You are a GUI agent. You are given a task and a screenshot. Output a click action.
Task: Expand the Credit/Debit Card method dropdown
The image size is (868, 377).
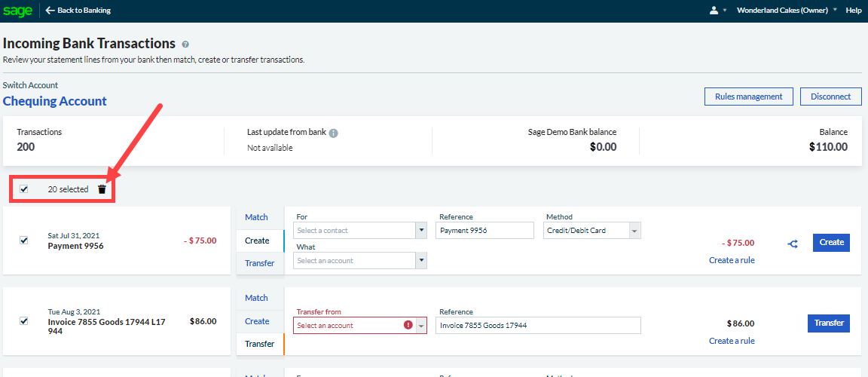(591, 231)
